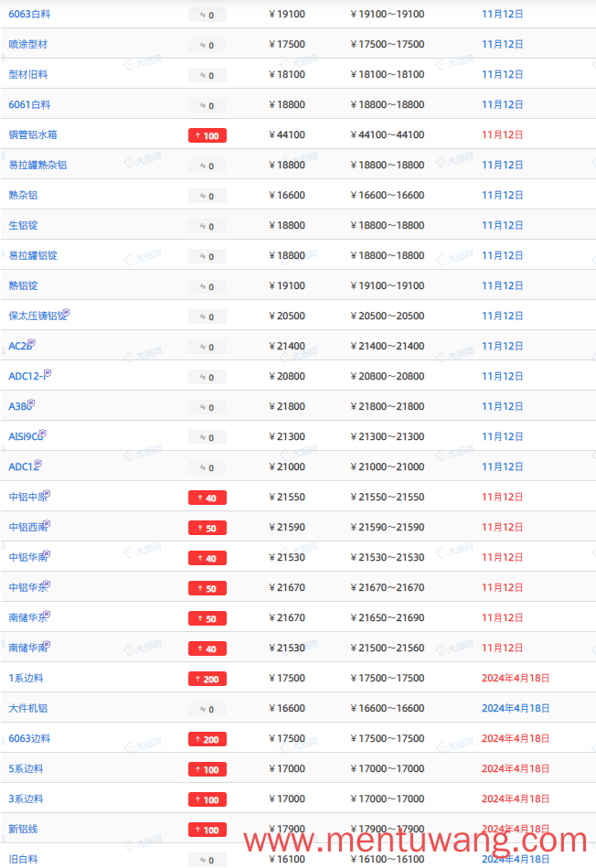This screenshot has width=596, height=868.
Task: Click the ↑50 change badge for 中铝西南
Action: [208, 528]
